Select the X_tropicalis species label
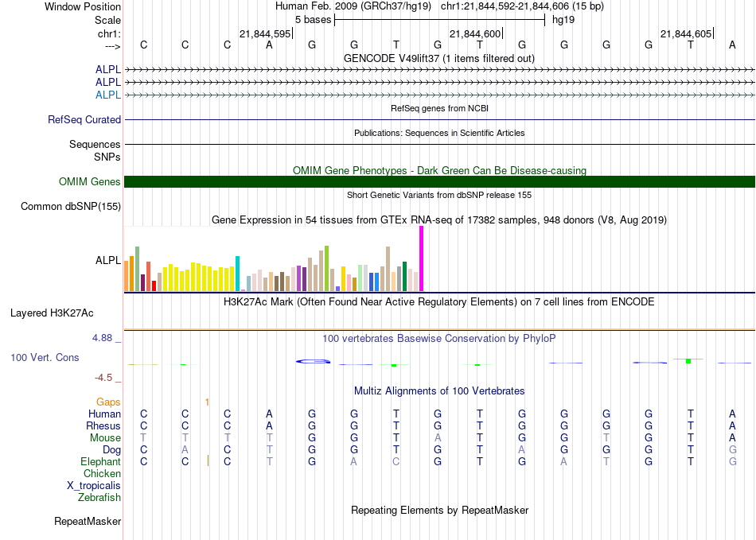The image size is (756, 540). pos(94,486)
